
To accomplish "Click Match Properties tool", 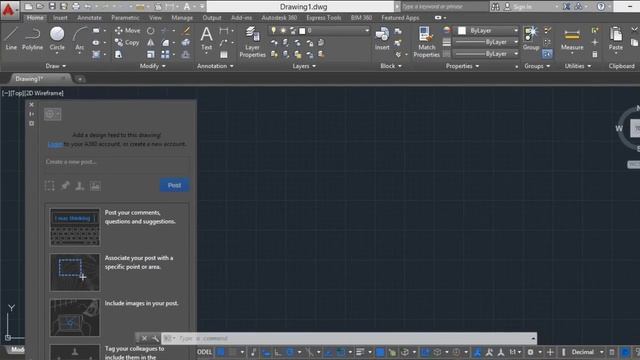I will coord(426,42).
